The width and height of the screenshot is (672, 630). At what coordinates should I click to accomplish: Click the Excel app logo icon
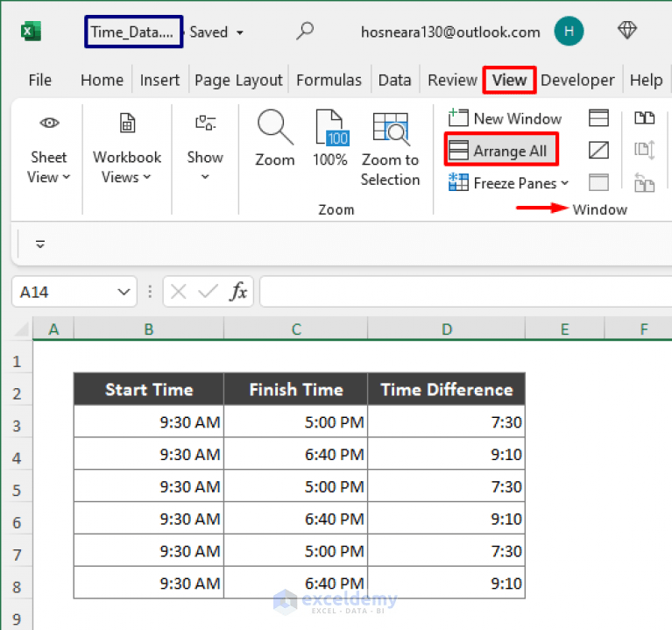(x=31, y=32)
